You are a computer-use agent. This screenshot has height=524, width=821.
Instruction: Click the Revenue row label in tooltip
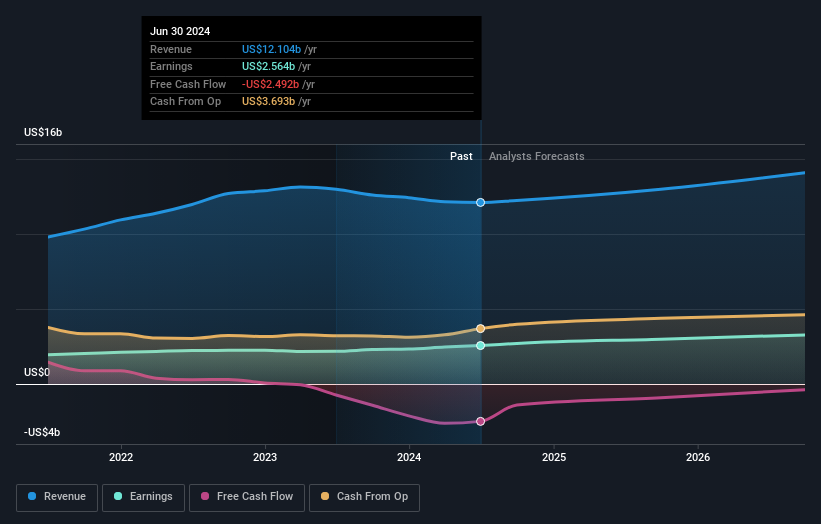pyautogui.click(x=171, y=49)
